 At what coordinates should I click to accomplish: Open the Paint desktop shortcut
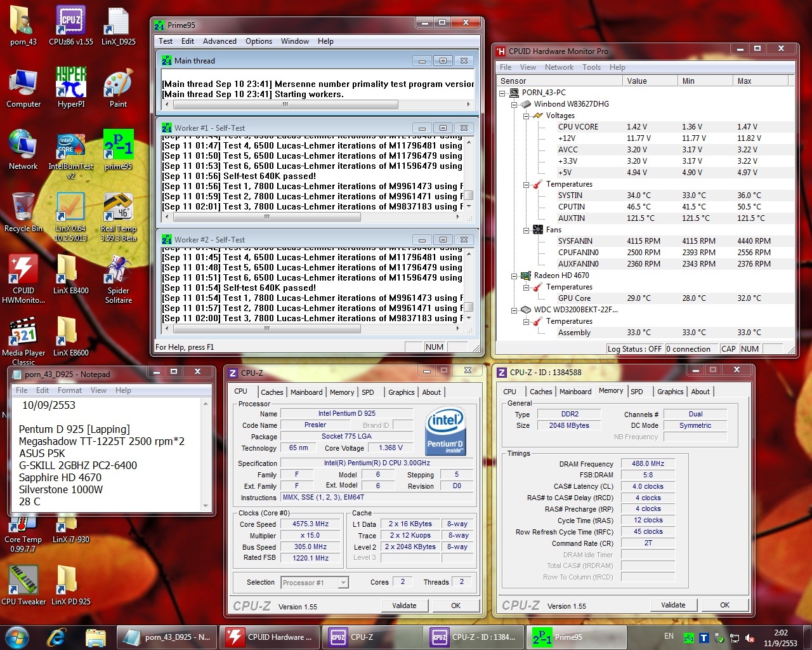pos(119,88)
